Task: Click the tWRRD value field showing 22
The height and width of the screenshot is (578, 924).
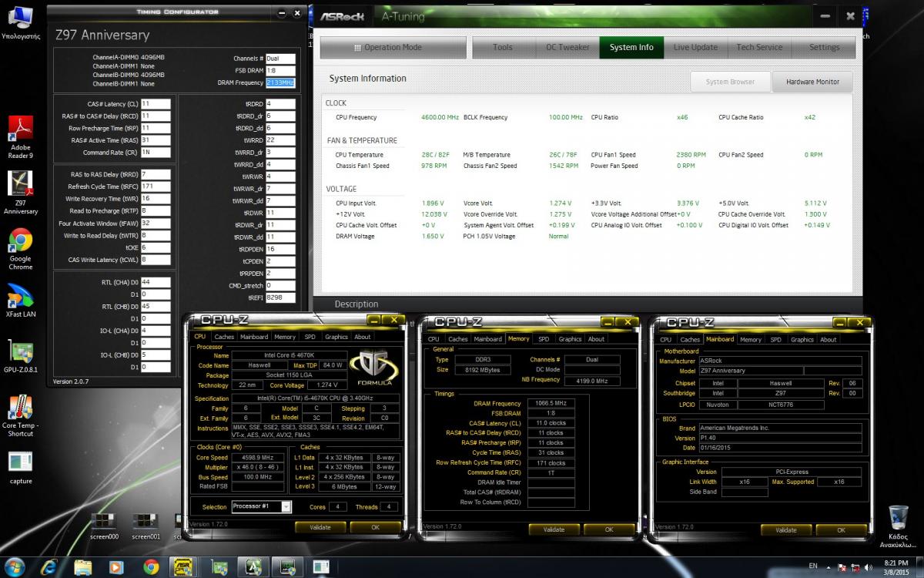Action: [x=280, y=140]
